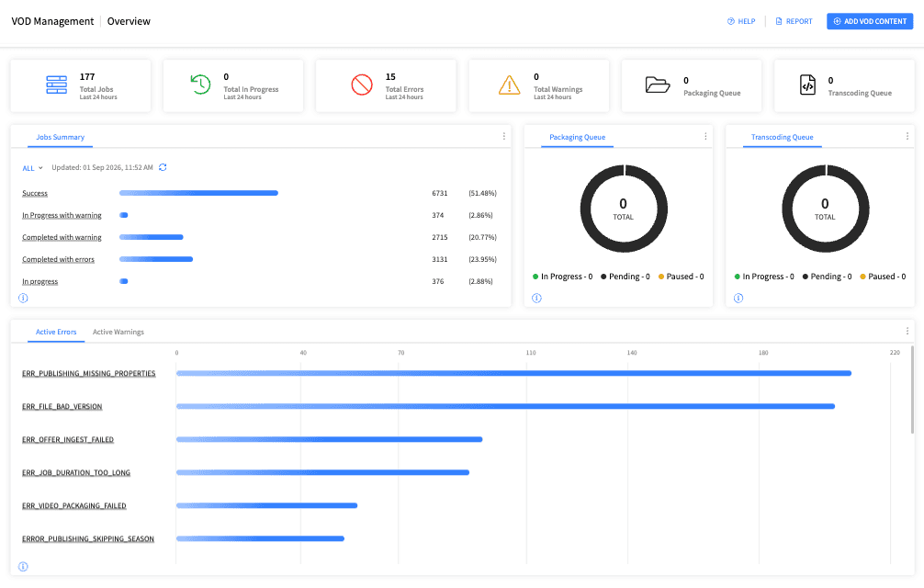
Task: Click the Packaging Queue folder icon
Action: tap(658, 85)
